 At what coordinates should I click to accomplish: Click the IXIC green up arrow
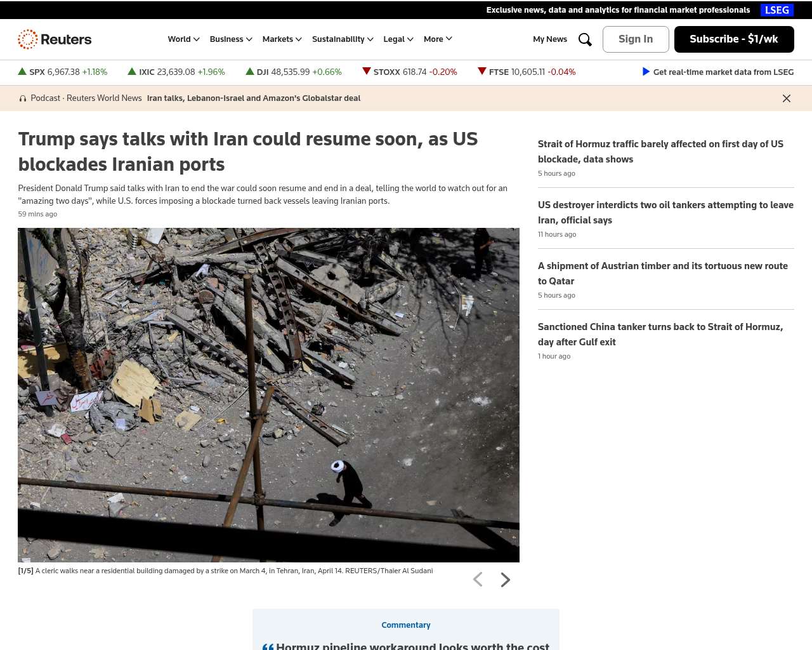pos(132,72)
